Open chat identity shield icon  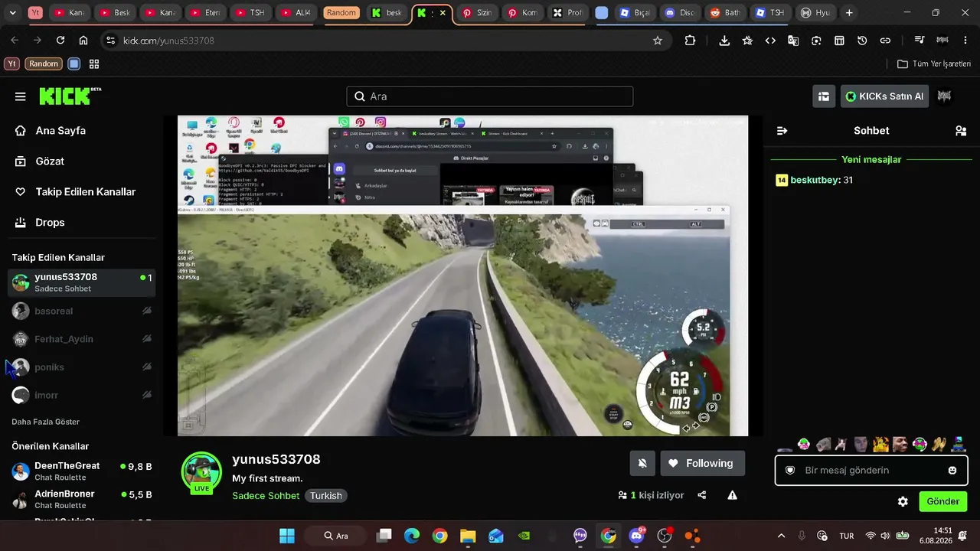[790, 471]
